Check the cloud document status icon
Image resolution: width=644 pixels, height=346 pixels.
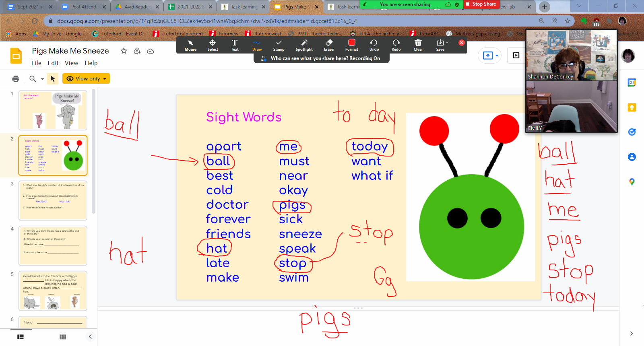(151, 51)
